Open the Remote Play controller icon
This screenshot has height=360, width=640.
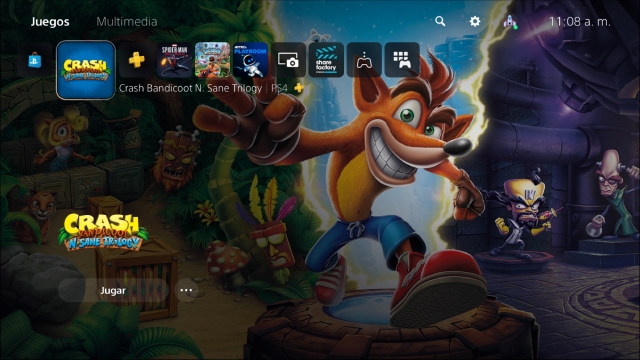(364, 60)
